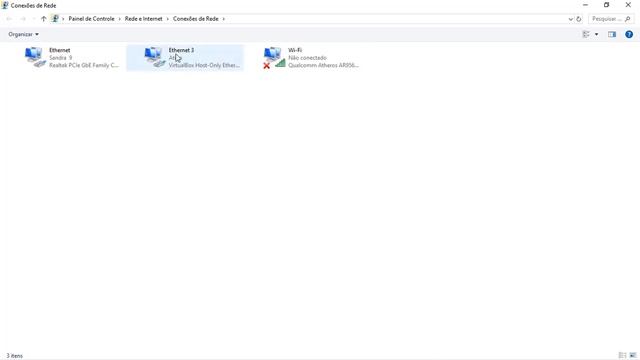Click the Wi-Fi connection name

pyautogui.click(x=295, y=50)
